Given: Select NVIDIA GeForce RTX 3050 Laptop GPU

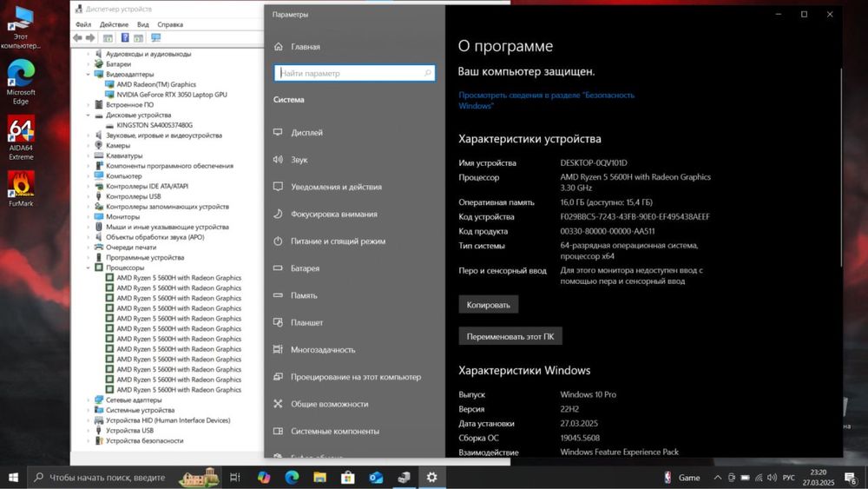Looking at the screenshot, I should tap(172, 95).
